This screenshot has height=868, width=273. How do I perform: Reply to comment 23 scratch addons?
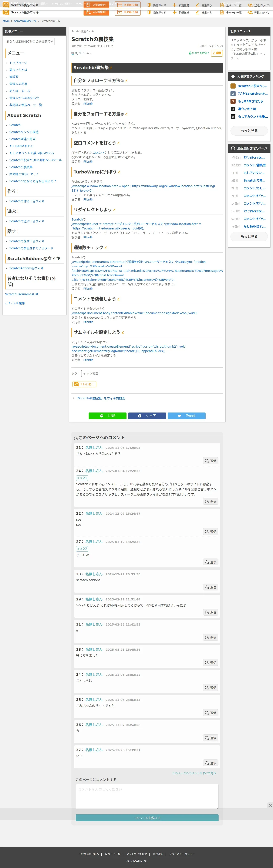click(211, 587)
